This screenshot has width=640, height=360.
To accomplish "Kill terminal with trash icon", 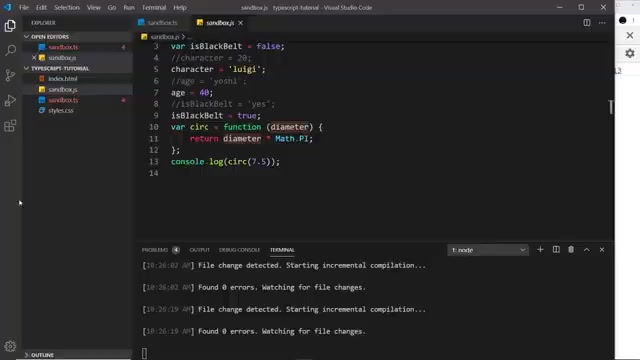I will click(571, 249).
